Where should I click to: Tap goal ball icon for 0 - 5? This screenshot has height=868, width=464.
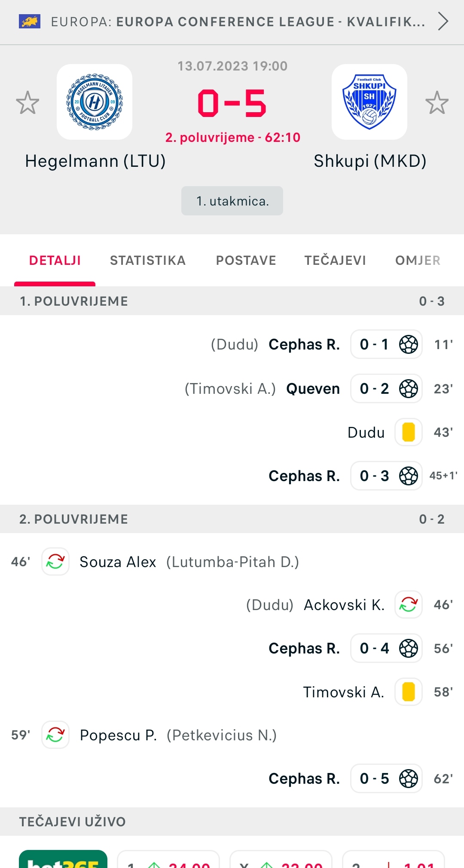409,779
